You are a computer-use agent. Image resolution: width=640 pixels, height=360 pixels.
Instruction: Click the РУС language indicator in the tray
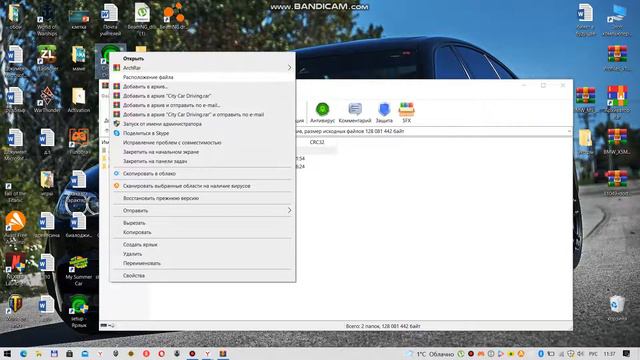(593, 354)
